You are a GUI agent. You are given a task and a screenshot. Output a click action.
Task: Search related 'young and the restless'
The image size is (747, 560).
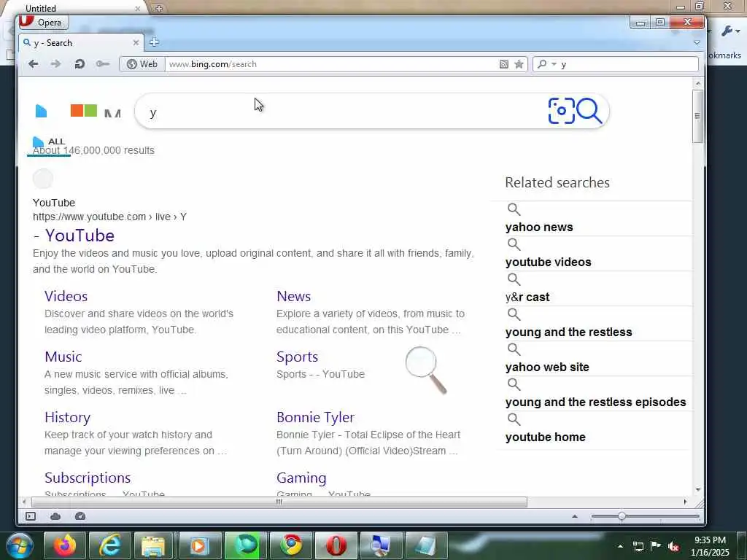(x=569, y=332)
